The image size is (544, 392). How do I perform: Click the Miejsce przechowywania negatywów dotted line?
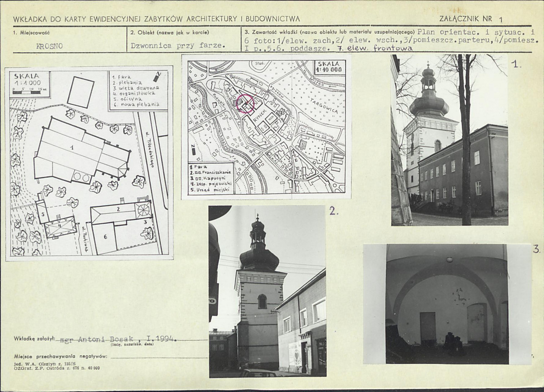pyautogui.click(x=159, y=357)
